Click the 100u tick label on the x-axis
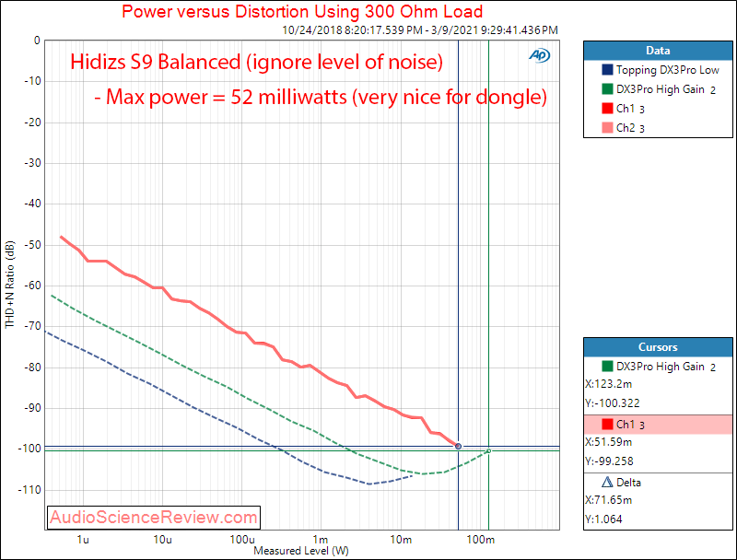The image size is (737, 560). (242, 540)
